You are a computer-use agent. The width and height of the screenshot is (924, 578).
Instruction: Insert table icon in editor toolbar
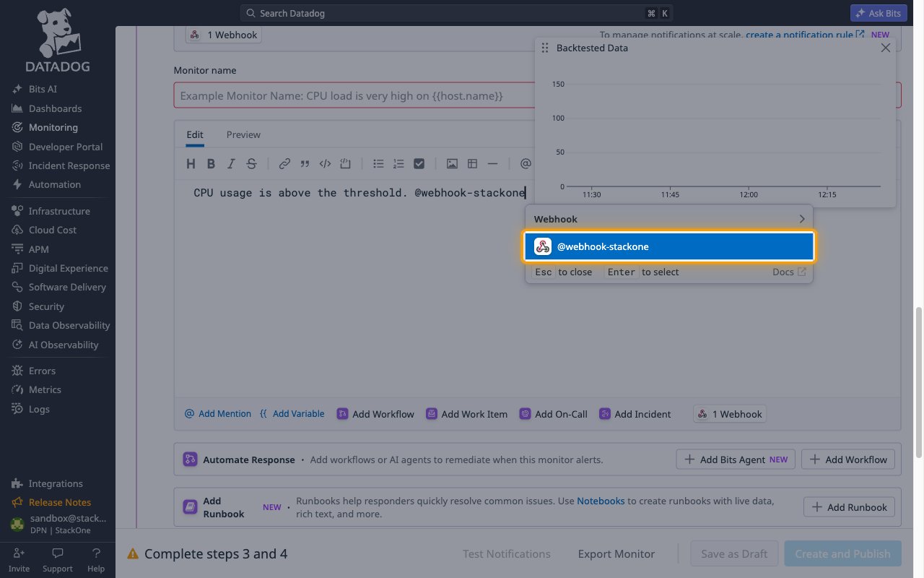pos(472,164)
